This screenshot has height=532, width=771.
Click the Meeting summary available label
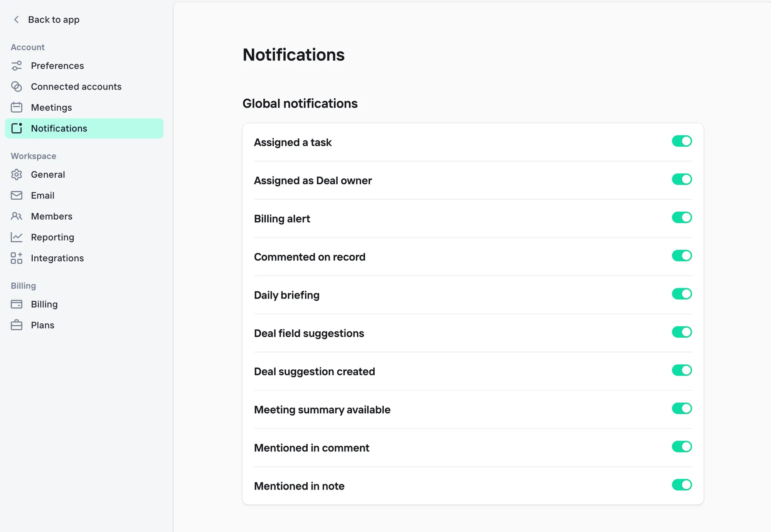[x=322, y=409]
